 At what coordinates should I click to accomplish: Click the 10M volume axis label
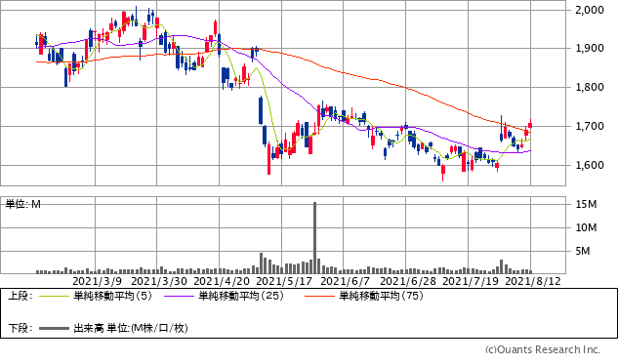pos(586,227)
